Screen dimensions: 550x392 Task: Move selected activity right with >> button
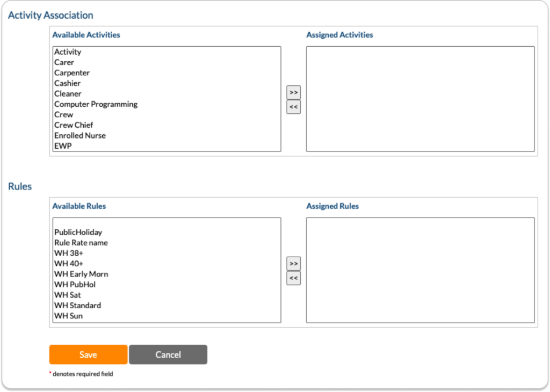coord(293,93)
